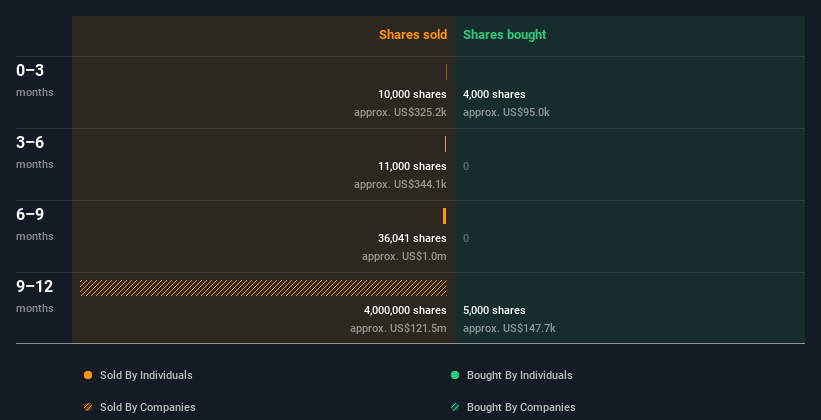Toggle the Sold By Individuals legend label
821x420 pixels.
(146, 375)
